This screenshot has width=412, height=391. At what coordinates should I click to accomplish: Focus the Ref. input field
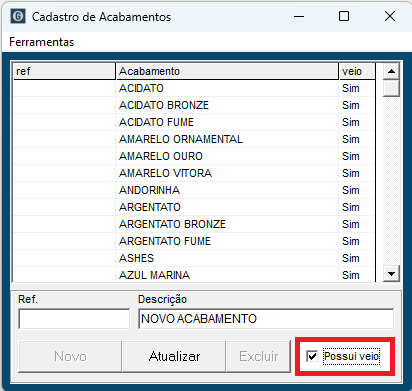(x=74, y=319)
